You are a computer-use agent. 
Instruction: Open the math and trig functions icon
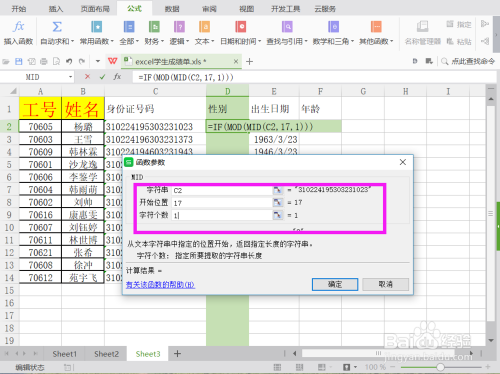coord(333,27)
